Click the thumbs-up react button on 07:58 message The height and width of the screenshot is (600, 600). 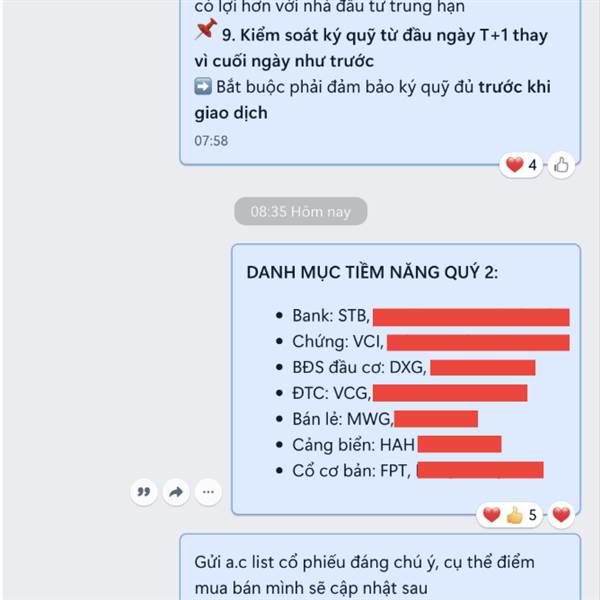click(x=561, y=165)
